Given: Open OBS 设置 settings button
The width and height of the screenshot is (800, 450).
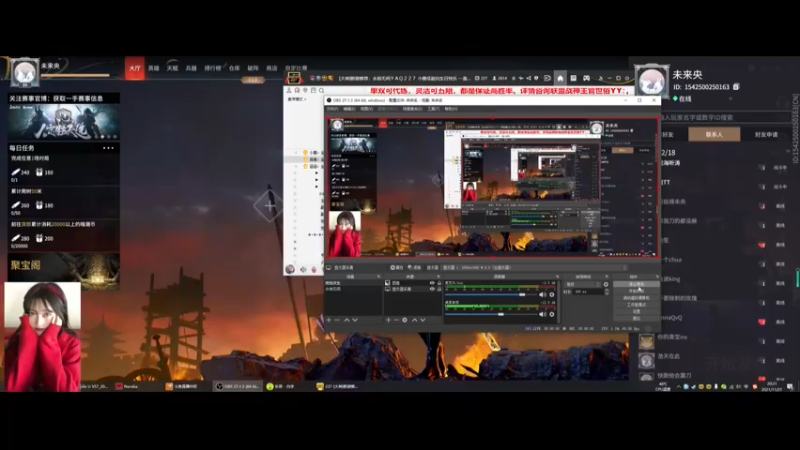Looking at the screenshot, I should pyautogui.click(x=636, y=311).
